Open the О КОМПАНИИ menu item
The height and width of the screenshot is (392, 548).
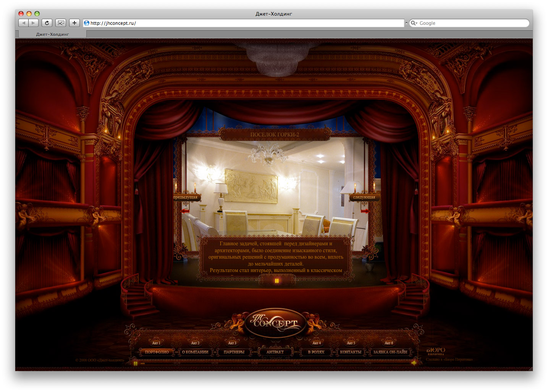195,352
